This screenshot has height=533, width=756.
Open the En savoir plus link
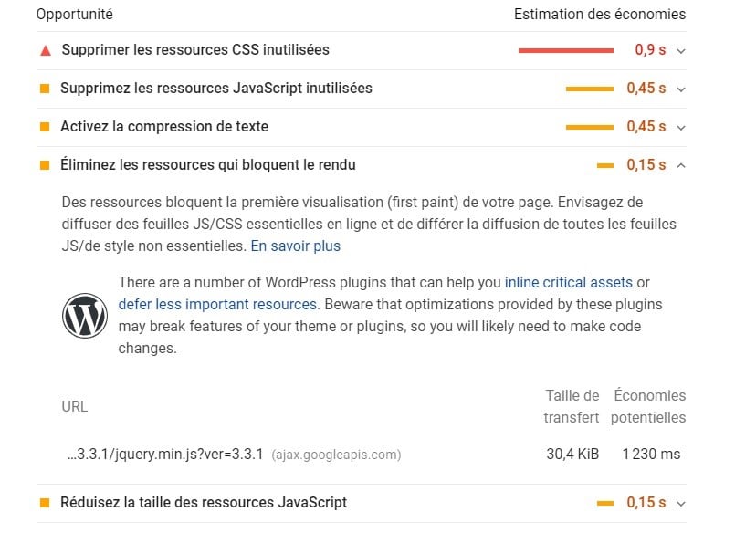tap(296, 246)
